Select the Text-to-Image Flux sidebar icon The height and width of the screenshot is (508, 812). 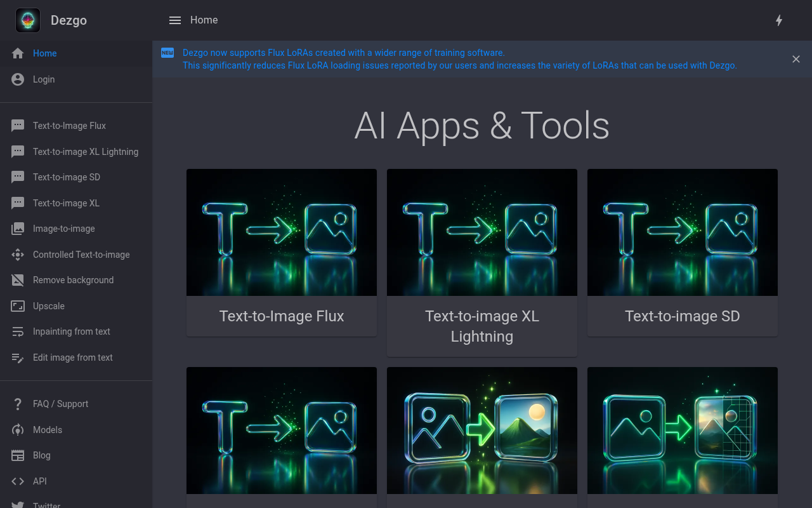pyautogui.click(x=18, y=126)
